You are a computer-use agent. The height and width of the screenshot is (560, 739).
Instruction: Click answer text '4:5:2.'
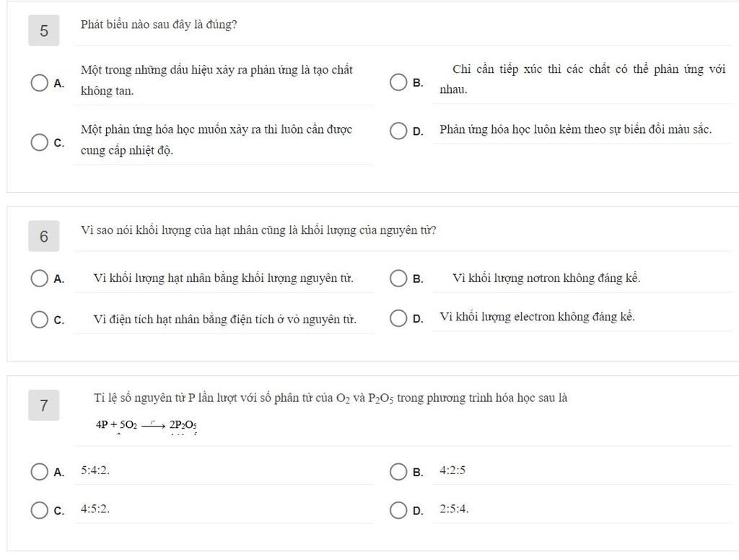click(95, 509)
